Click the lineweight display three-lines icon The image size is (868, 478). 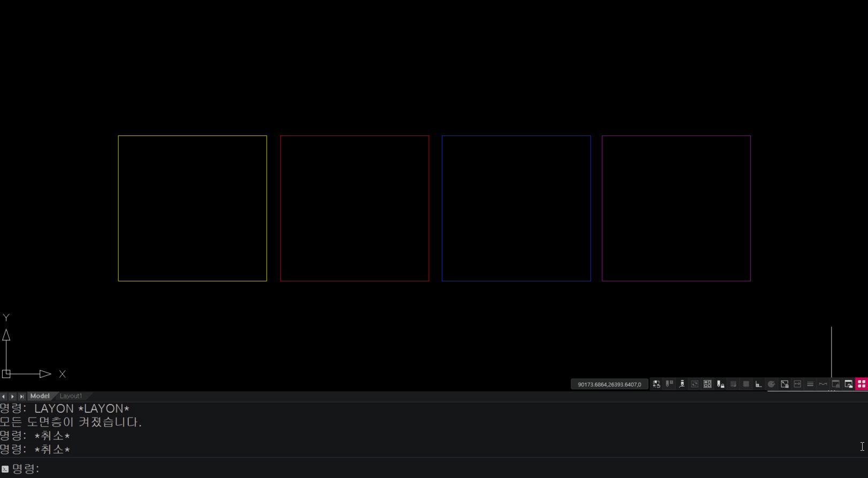pyautogui.click(x=810, y=384)
